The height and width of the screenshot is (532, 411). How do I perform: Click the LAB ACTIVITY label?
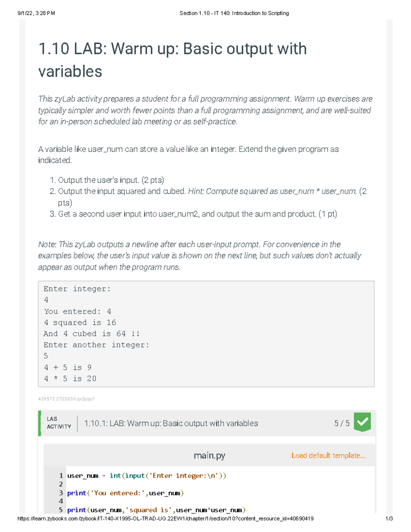coord(59,423)
